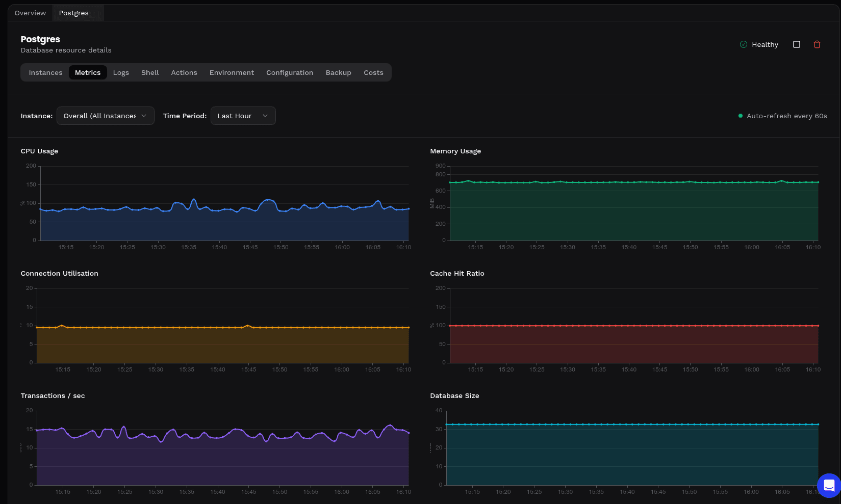
Task: Select the Metrics sub-tab
Action: click(x=88, y=72)
